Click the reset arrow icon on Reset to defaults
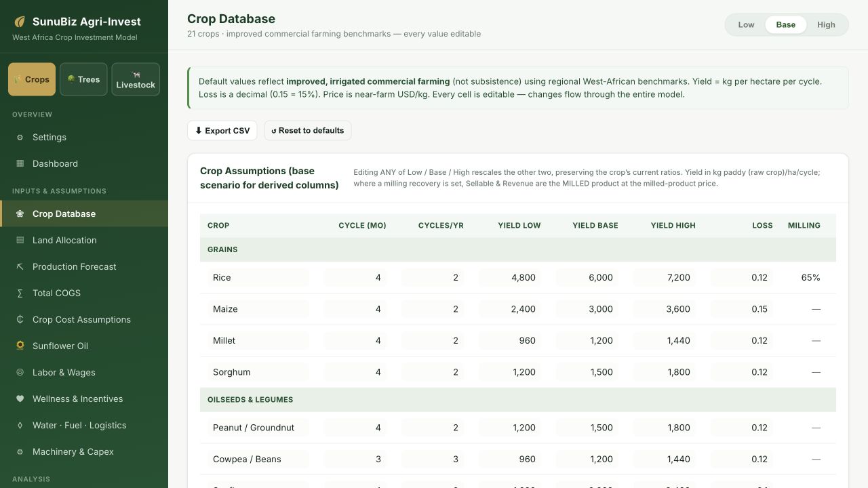Viewport: 868px width, 488px height. (274, 131)
